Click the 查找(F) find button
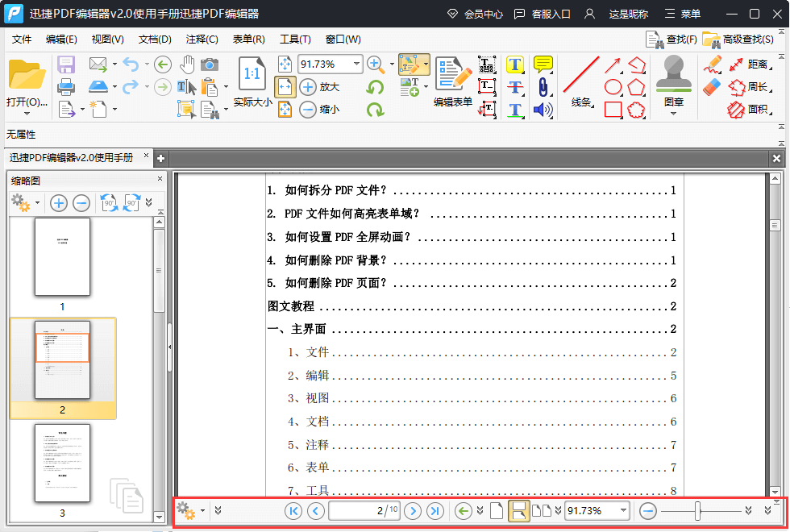 point(671,39)
